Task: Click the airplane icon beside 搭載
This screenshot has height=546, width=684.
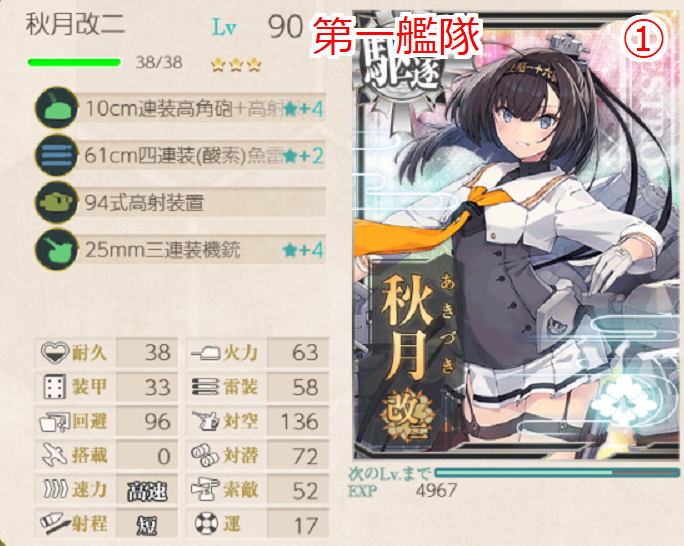Action: coord(54,456)
